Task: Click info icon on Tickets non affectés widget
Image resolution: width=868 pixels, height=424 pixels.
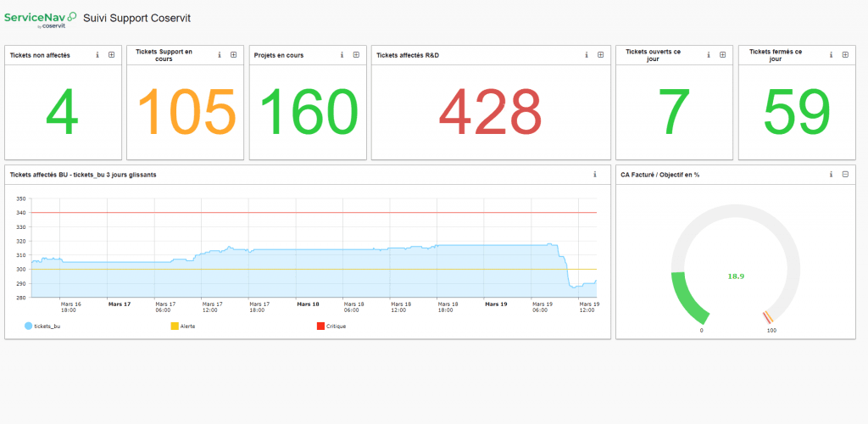Action: pos(97,55)
